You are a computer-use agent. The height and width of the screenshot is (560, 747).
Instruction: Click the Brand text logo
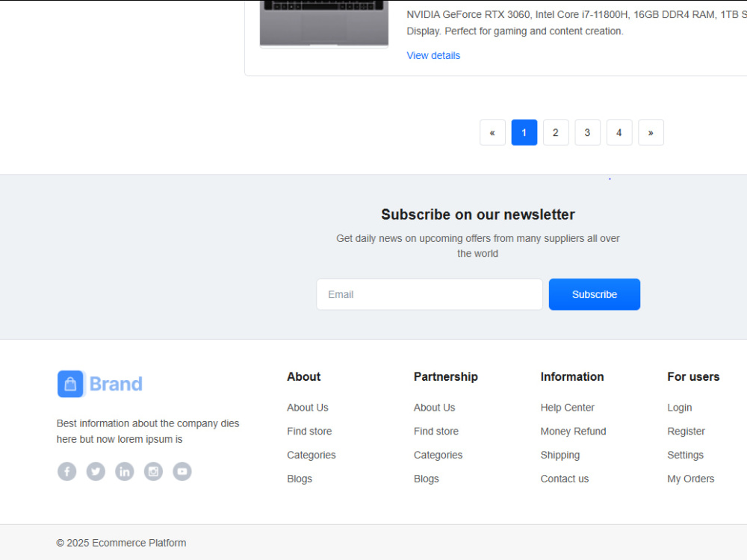[116, 384]
